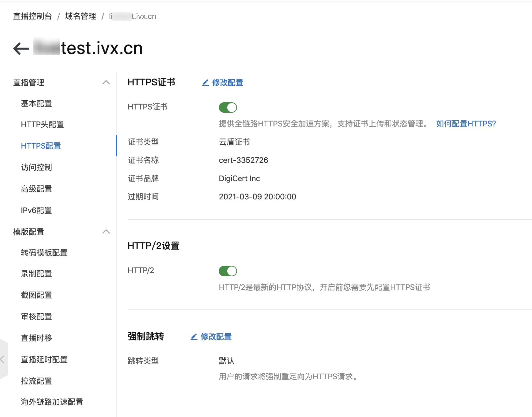Toggle HTTPS certificate off then confirm
The width and height of the screenshot is (532, 417).
click(x=228, y=107)
